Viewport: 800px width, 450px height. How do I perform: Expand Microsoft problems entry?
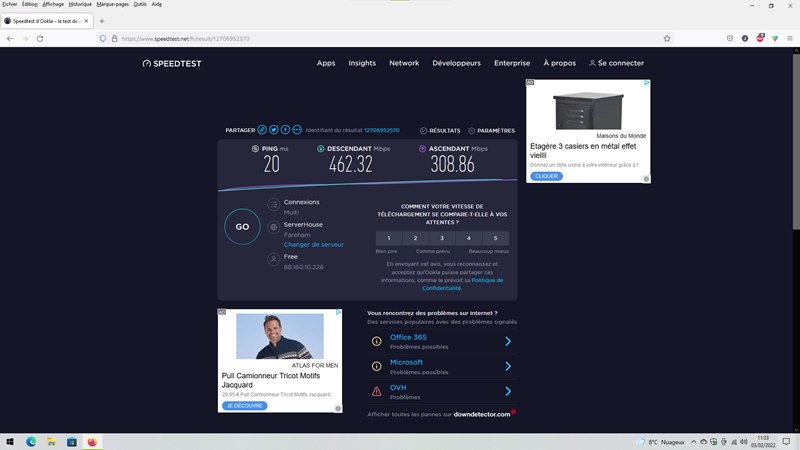508,366
